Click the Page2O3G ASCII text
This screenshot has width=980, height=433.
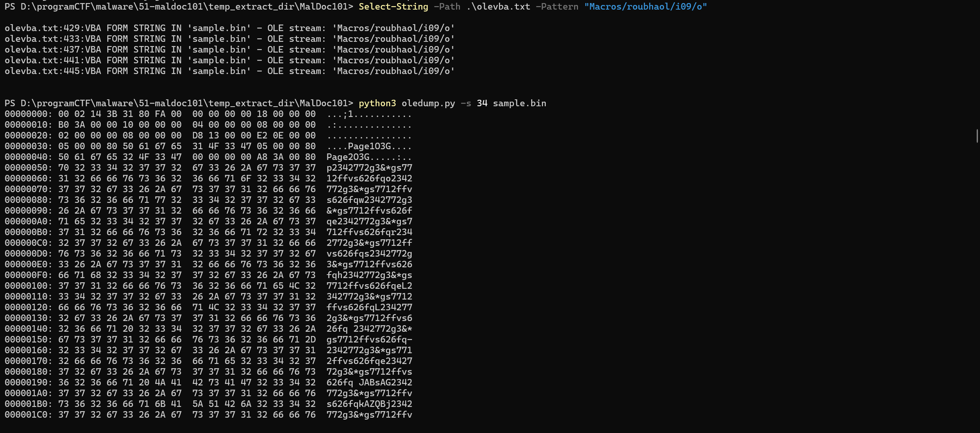pos(348,157)
